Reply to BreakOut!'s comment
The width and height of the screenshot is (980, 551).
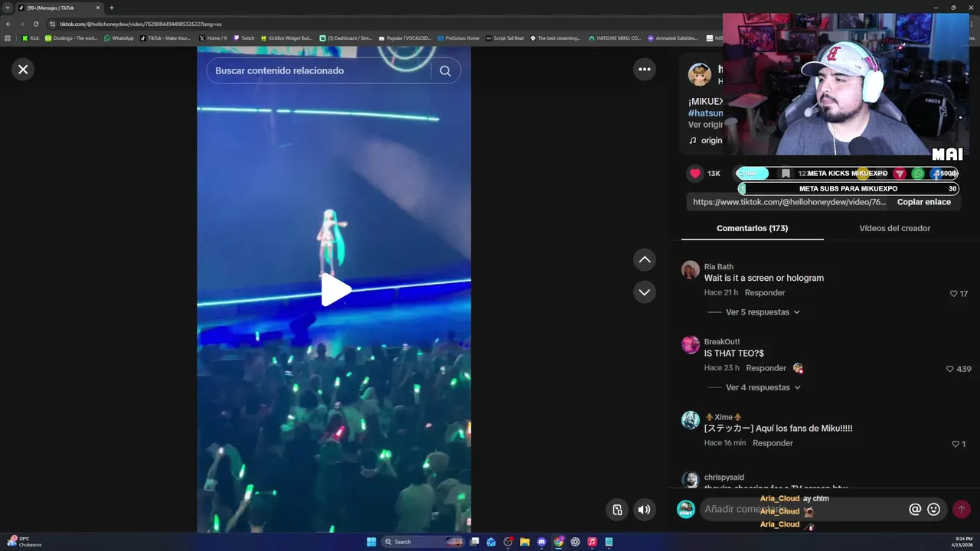[x=766, y=368]
